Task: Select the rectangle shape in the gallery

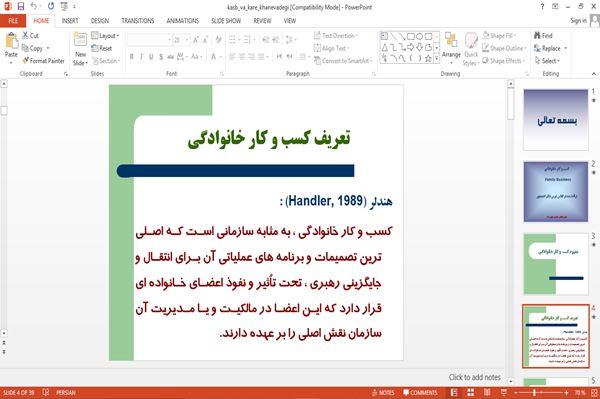Action: [411, 36]
